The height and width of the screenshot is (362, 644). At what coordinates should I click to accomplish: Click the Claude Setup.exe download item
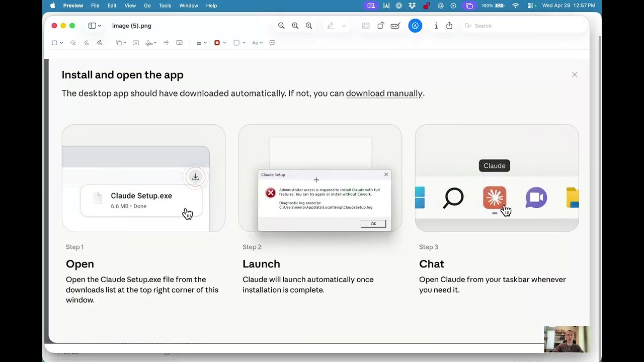click(141, 201)
